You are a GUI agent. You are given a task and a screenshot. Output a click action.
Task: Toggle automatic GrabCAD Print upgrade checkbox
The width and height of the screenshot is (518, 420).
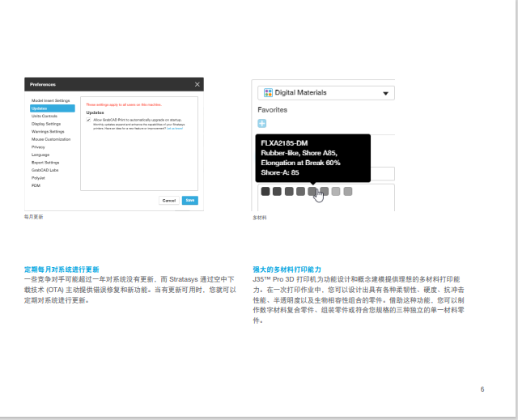tap(88, 119)
